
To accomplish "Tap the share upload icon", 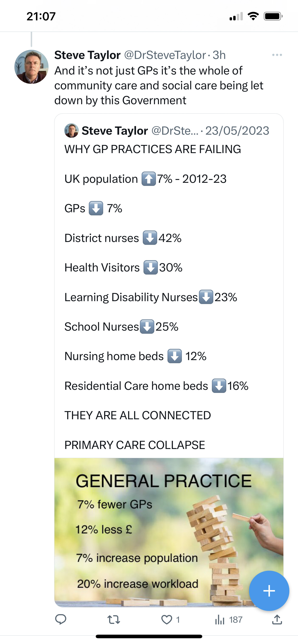I will click(277, 620).
